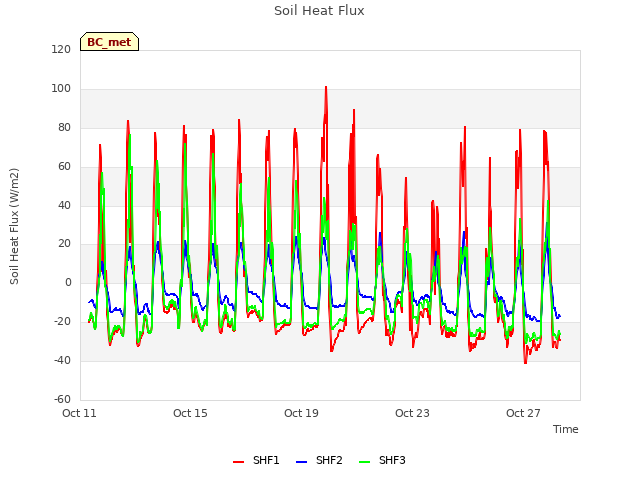The height and width of the screenshot is (480, 640).
Task: Click the red SHF1 legend swatch
Action: tap(238, 462)
